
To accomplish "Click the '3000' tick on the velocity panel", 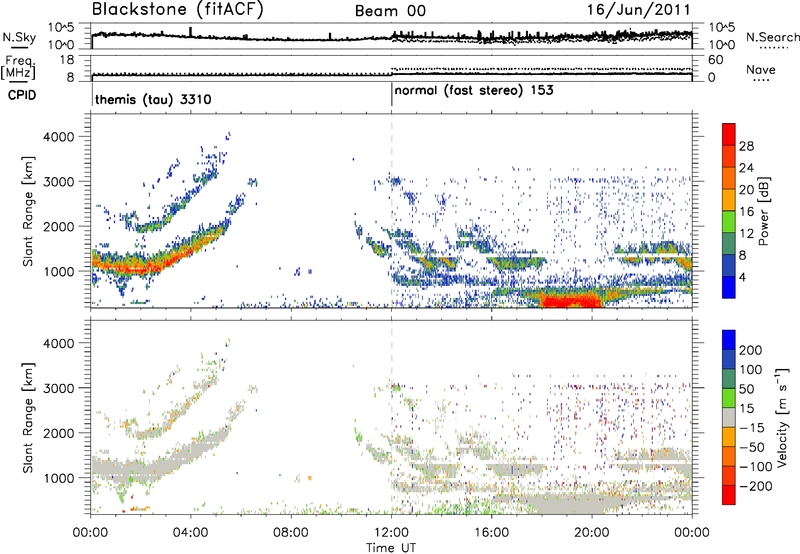I will pos(59,388).
